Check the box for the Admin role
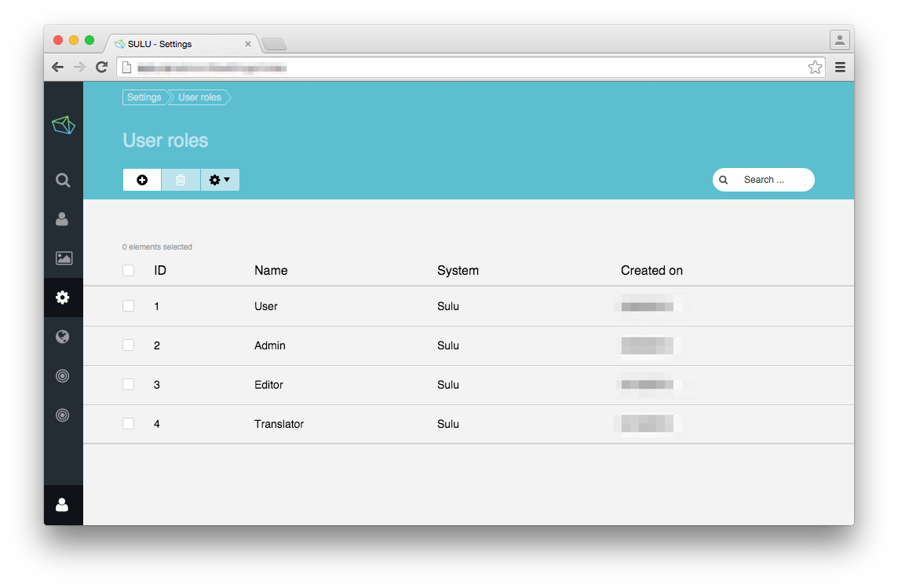Screen dimensions: 898x588 pos(128,345)
